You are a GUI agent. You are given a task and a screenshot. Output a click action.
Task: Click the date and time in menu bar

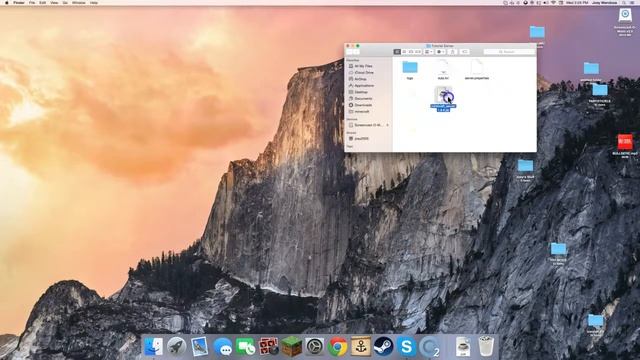pyautogui.click(x=577, y=2)
